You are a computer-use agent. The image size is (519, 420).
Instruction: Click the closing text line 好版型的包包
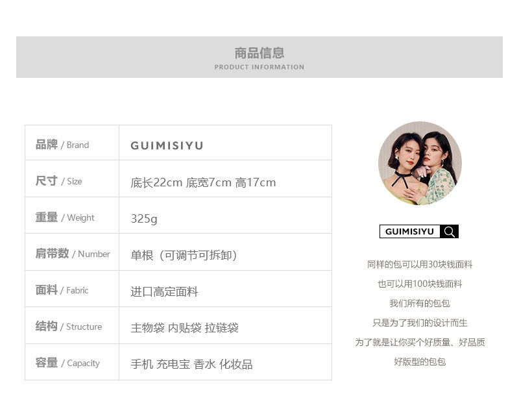[x=420, y=362]
